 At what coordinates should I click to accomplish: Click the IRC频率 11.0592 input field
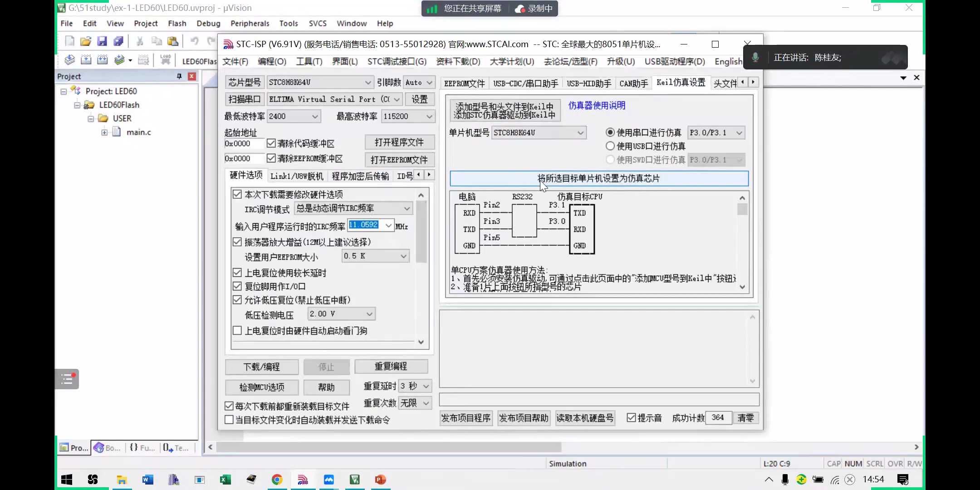tap(366, 225)
